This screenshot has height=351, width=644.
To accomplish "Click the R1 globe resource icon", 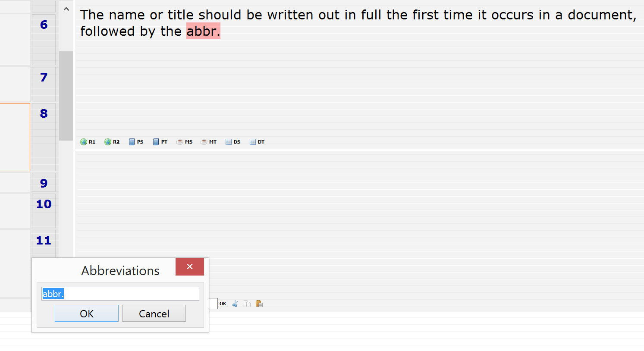I will click(x=84, y=142).
